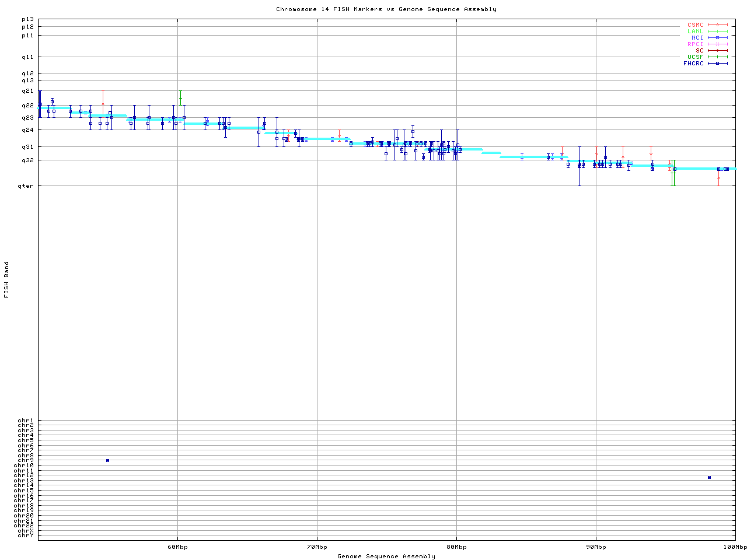Select the NCI square legend marker
Screen dimensions: 747x560
[717, 38]
